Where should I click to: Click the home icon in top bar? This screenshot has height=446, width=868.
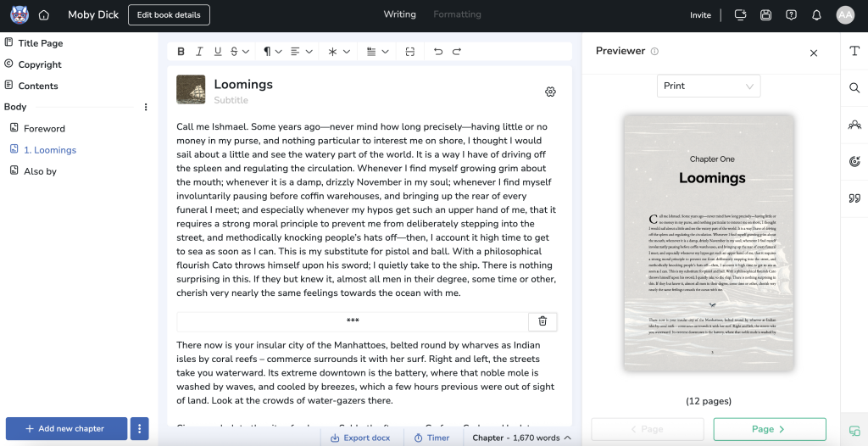tap(44, 15)
